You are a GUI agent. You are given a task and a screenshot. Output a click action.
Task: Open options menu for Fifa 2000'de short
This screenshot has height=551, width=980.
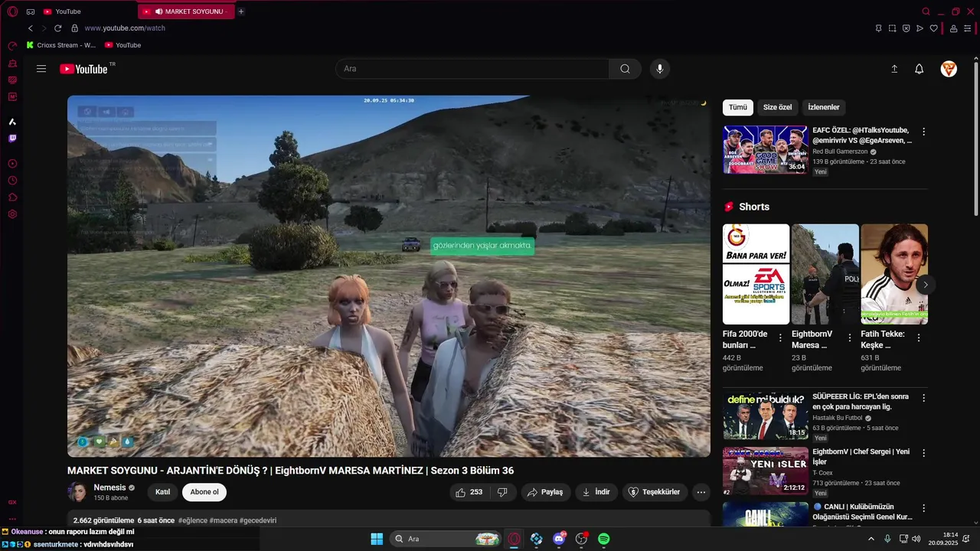(x=780, y=337)
